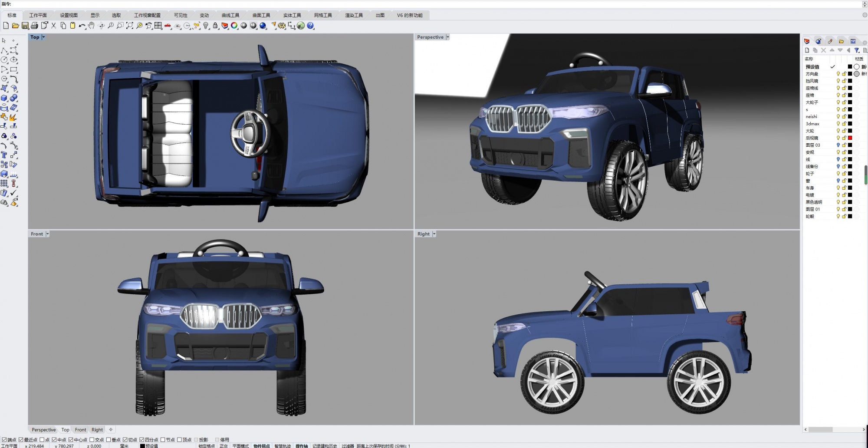Open the 工作平面 toolbar tab
Viewport: 868px width, 448px height.
[x=38, y=15]
